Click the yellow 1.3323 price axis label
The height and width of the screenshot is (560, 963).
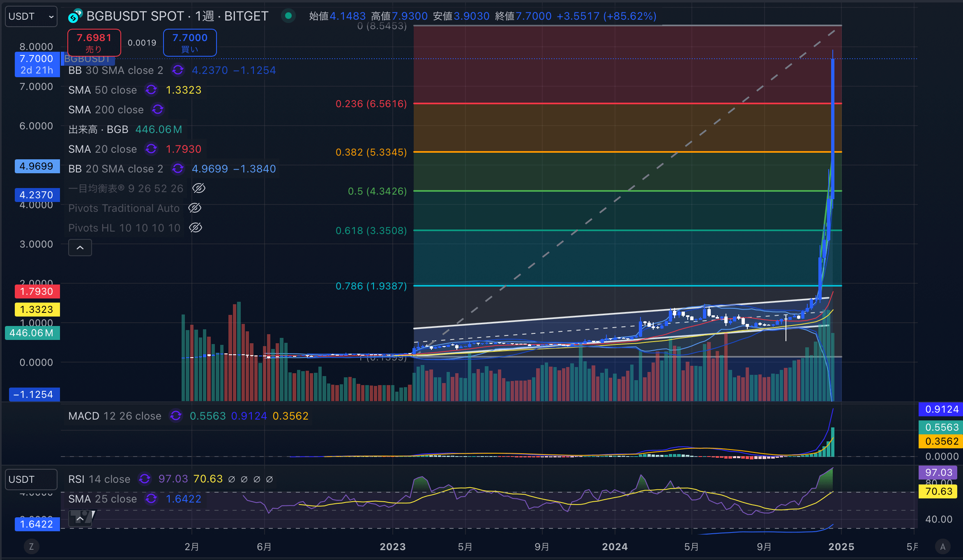37,310
